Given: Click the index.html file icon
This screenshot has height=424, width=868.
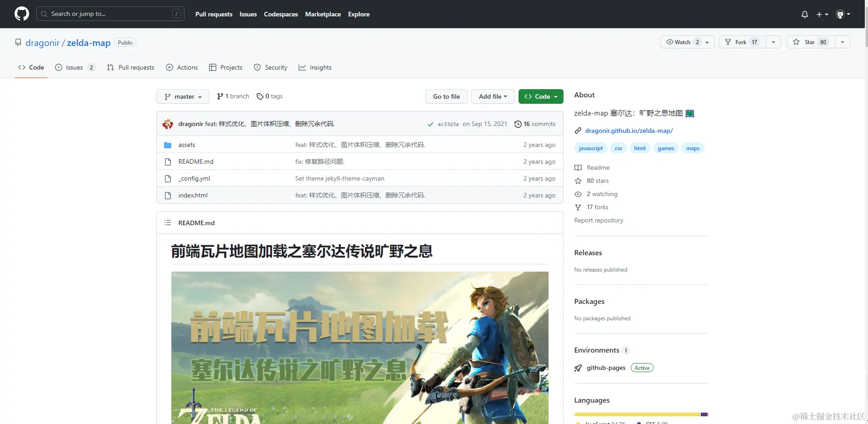Looking at the screenshot, I should point(168,196).
